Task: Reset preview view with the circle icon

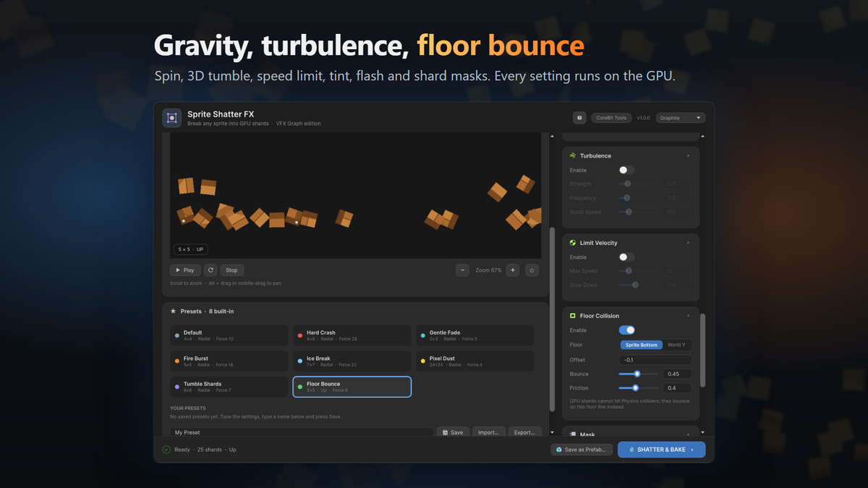Action: tap(532, 270)
